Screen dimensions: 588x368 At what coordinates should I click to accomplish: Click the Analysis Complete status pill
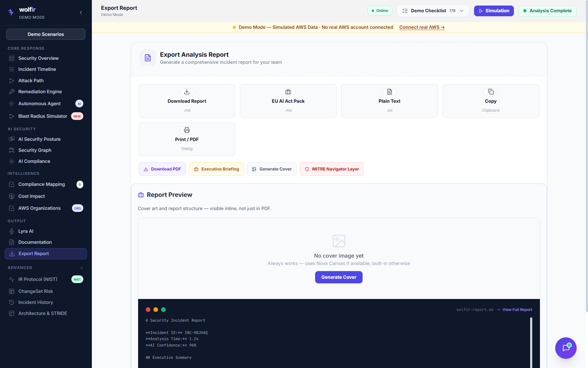[547, 11]
